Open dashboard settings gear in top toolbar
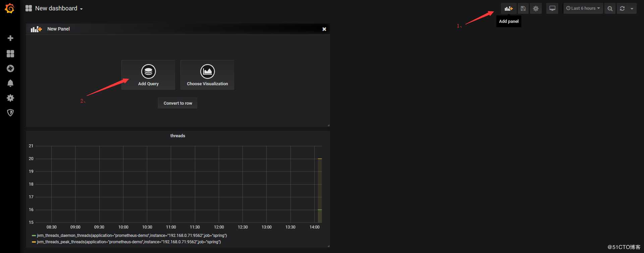The height and width of the screenshot is (253, 644). click(536, 8)
